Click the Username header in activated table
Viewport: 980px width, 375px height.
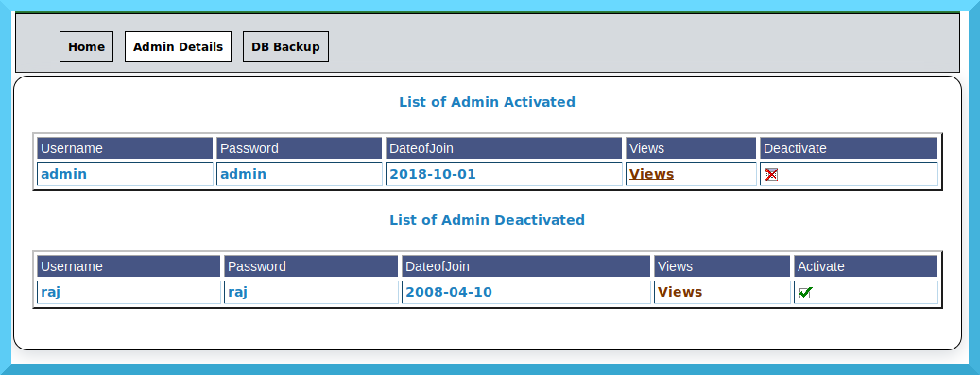(x=125, y=148)
